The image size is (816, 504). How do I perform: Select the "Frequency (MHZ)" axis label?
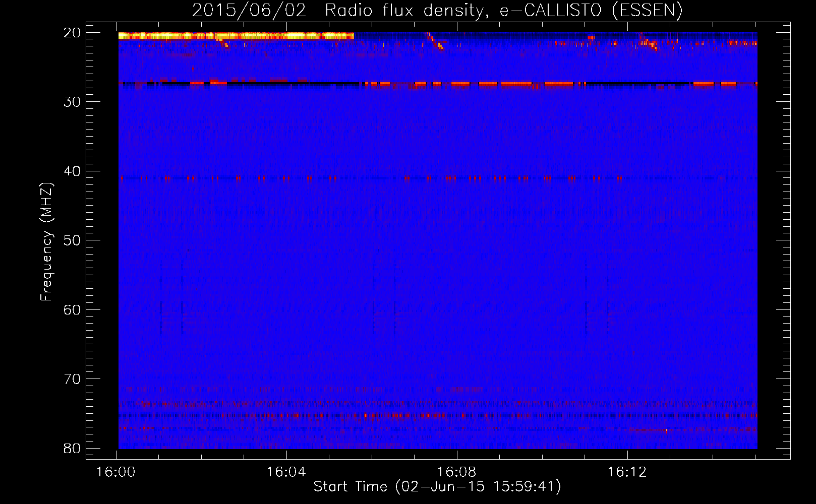[46, 242]
